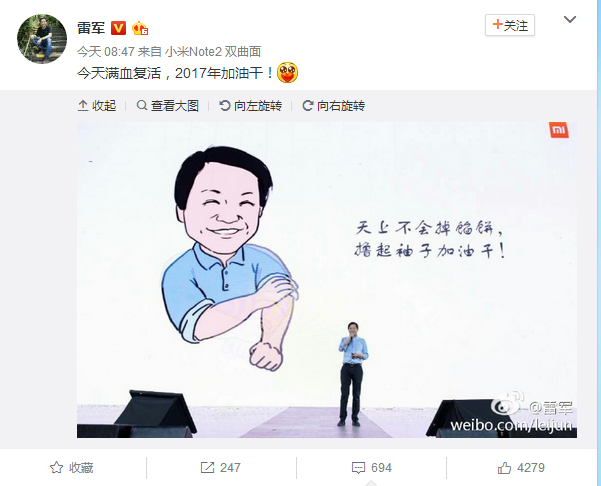Toggle favorite with the 收藏 star

tap(72, 468)
